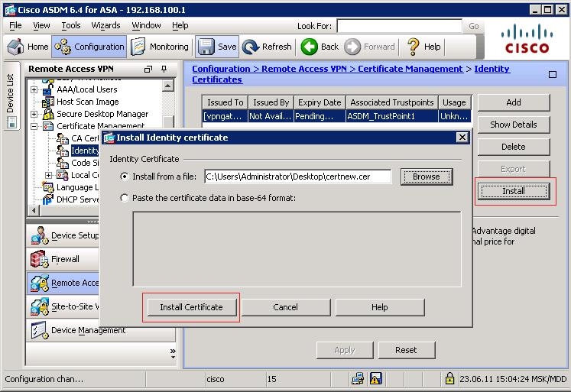Open the File menu
Screen dimensions: 571x392
pyautogui.click(x=15, y=25)
